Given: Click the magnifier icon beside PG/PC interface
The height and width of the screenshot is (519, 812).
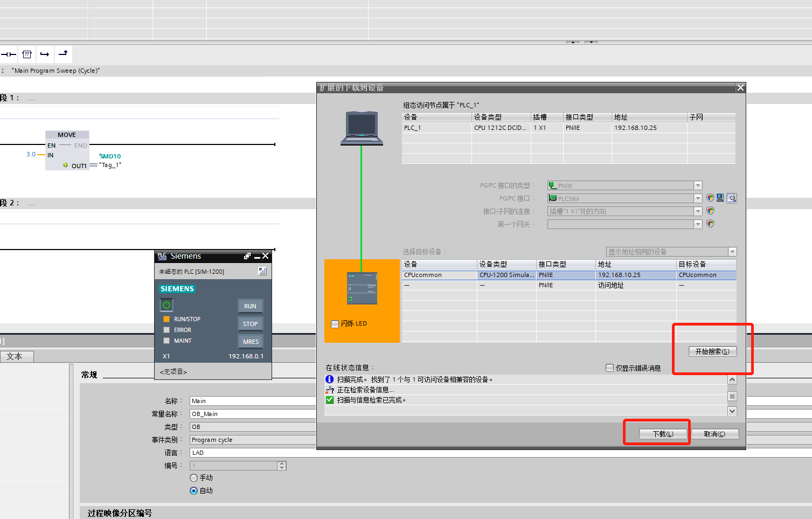Looking at the screenshot, I should [732, 198].
